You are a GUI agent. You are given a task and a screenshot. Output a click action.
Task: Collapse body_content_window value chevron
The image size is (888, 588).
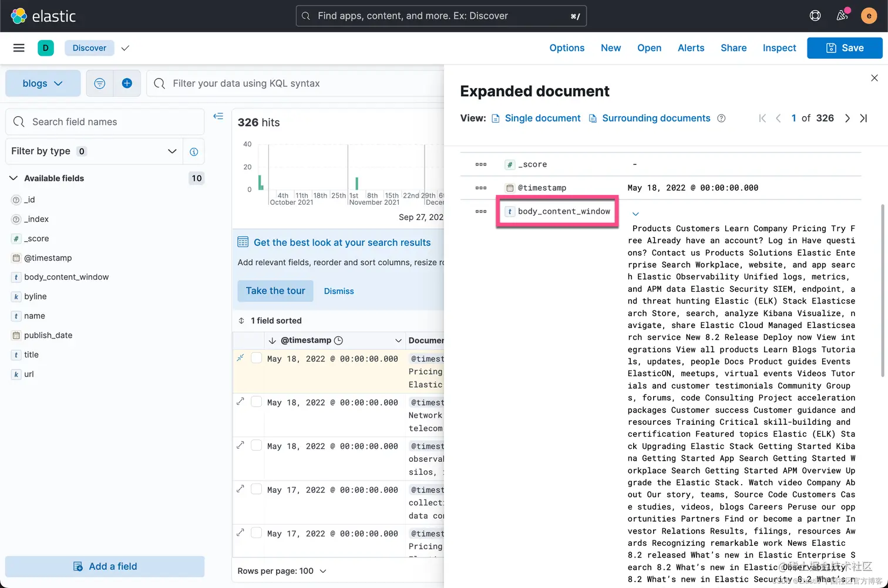(x=635, y=214)
